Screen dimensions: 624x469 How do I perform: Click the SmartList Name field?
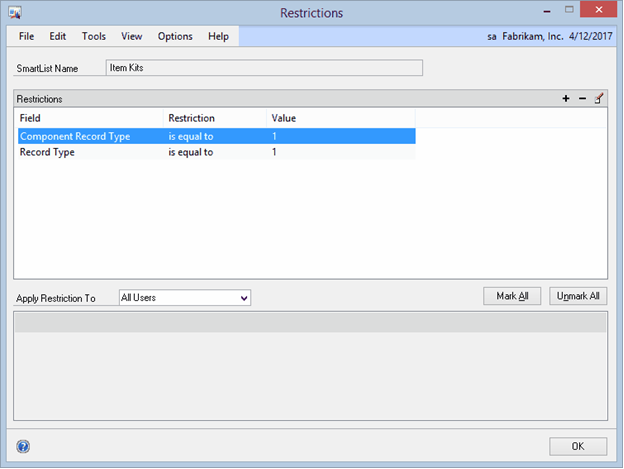point(264,68)
